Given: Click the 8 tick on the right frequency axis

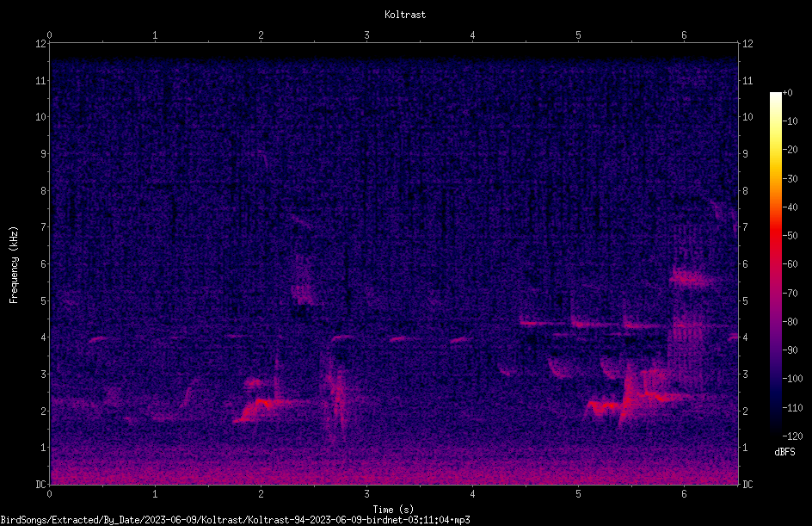Looking at the screenshot, I should [745, 191].
